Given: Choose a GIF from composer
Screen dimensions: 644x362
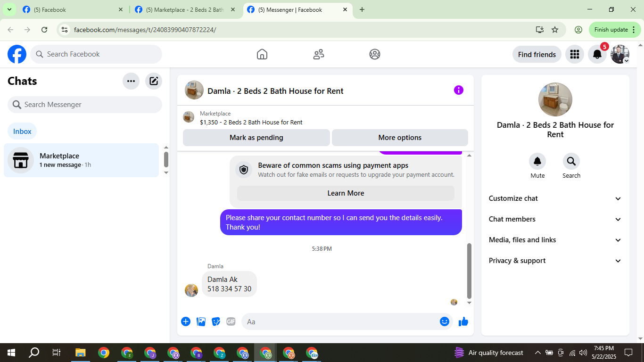Looking at the screenshot, I should point(231,321).
